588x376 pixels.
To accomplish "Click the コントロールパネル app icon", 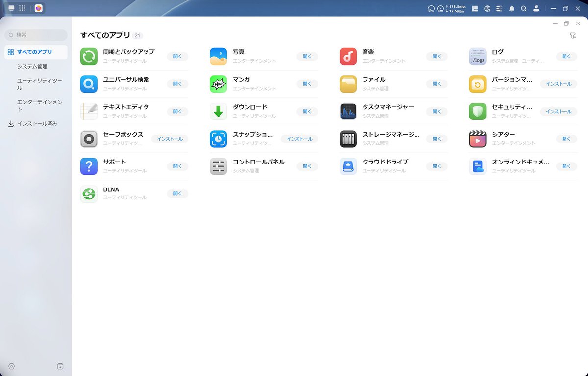I will coord(218,166).
